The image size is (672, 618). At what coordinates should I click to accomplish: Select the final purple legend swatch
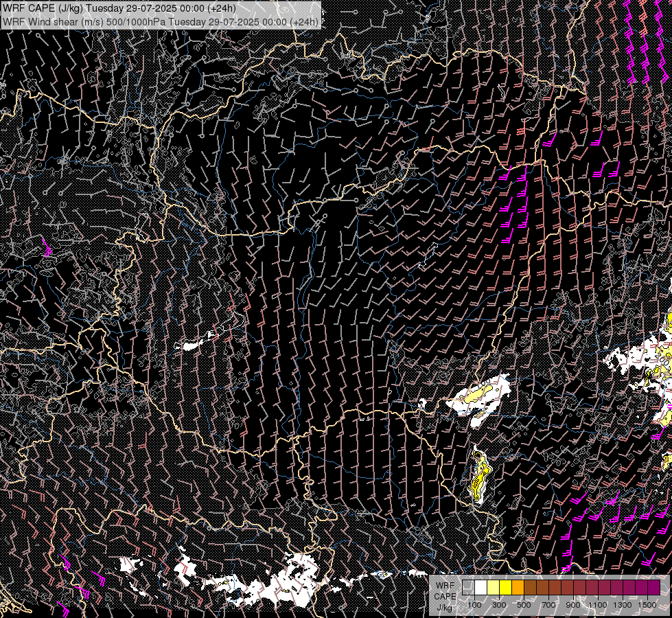(654, 587)
